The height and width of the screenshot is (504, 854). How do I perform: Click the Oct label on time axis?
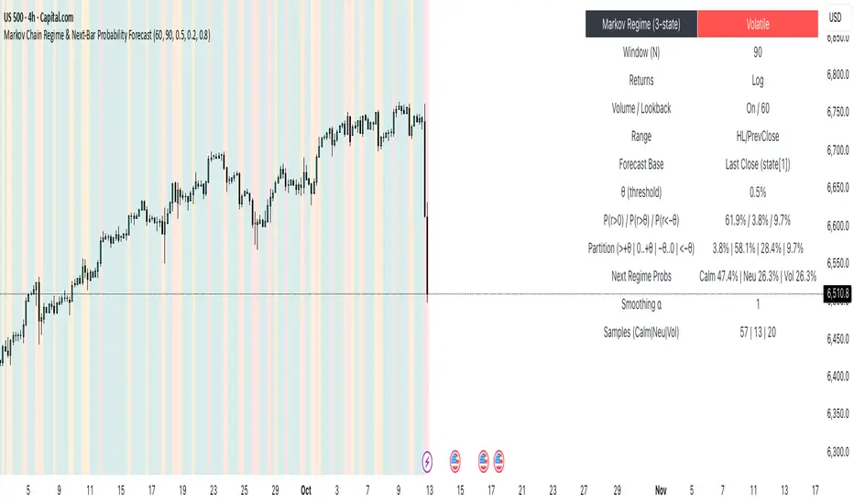pyautogui.click(x=306, y=490)
